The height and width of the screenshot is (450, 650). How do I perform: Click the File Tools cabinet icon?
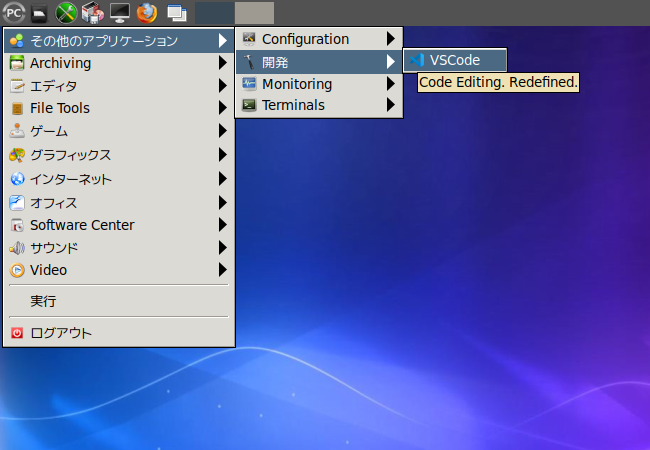pyautogui.click(x=17, y=109)
